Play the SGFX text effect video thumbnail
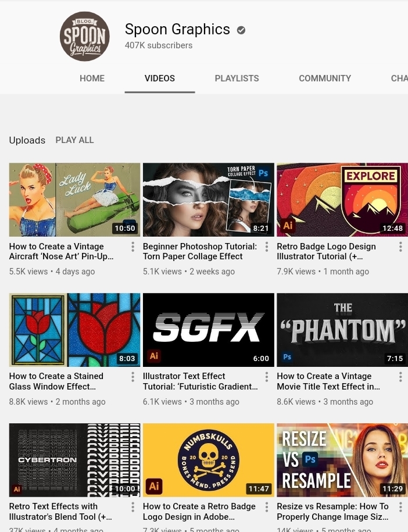Image resolution: width=408 pixels, height=532 pixels. coord(208,330)
